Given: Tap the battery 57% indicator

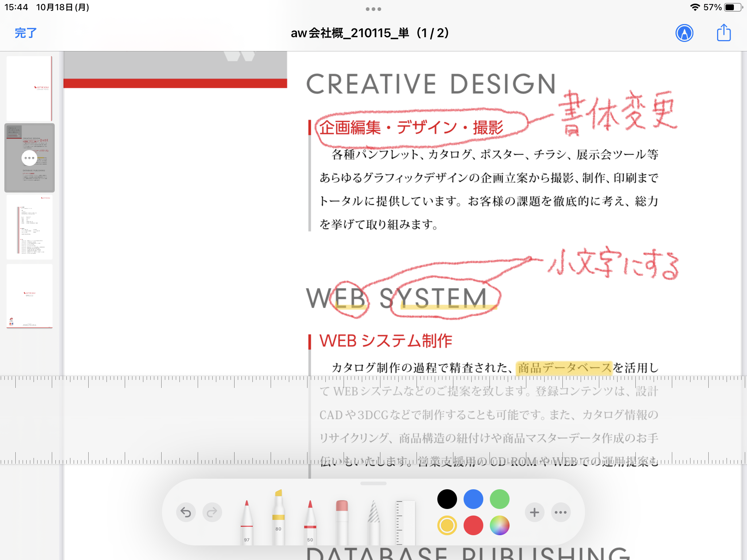Looking at the screenshot, I should point(723,7).
